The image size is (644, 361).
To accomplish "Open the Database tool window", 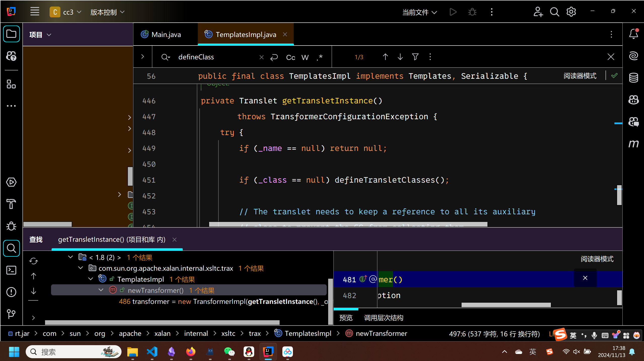I will [633, 77].
